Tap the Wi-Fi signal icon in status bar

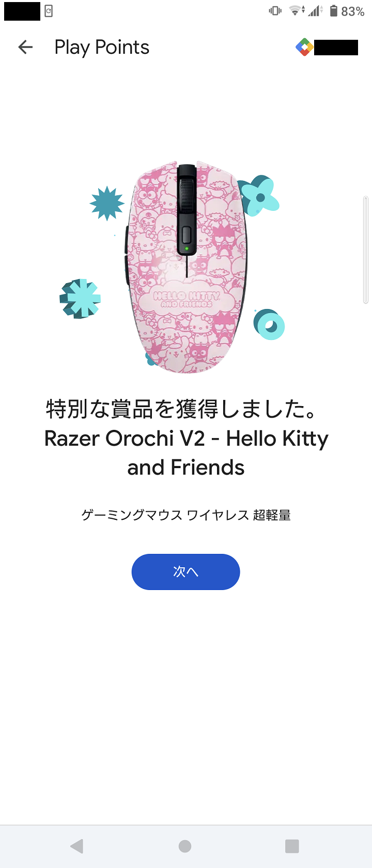(296, 11)
